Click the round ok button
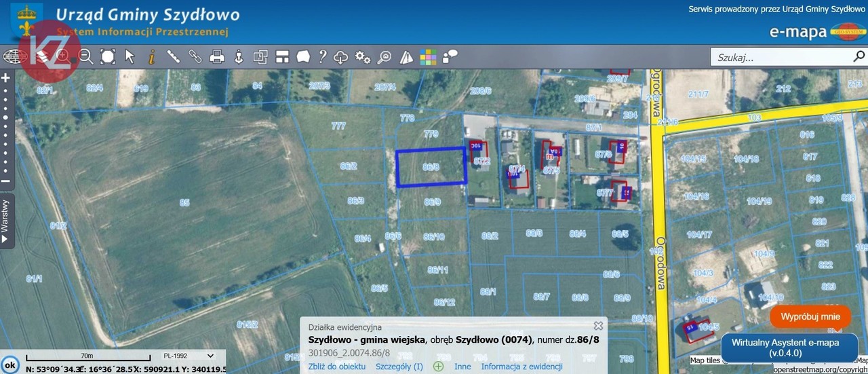This screenshot has height=374, width=868. point(9,364)
